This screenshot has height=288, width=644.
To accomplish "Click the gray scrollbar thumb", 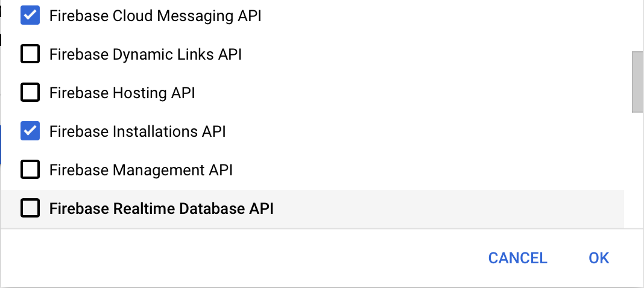I will (637, 82).
